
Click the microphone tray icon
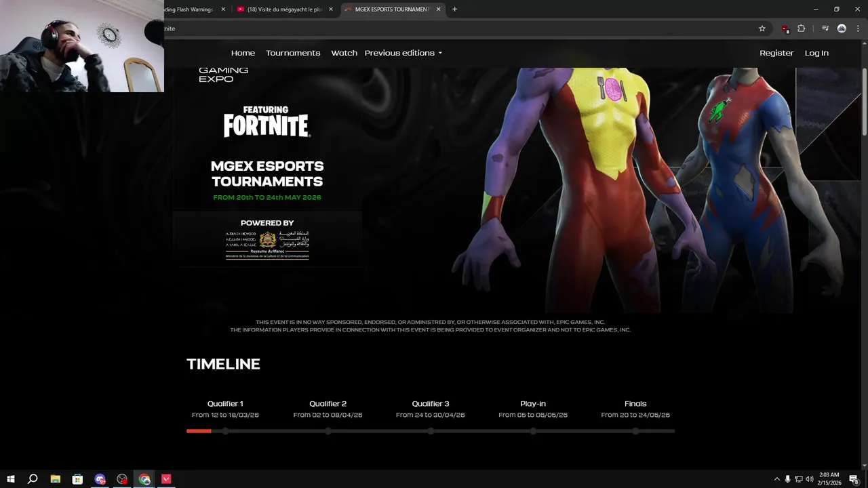tap(788, 479)
